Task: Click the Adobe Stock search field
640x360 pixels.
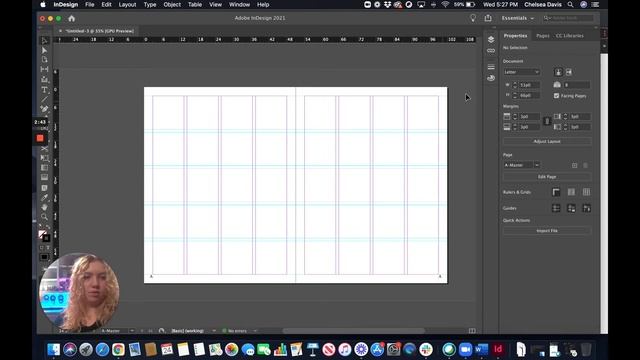Action: pos(568,18)
